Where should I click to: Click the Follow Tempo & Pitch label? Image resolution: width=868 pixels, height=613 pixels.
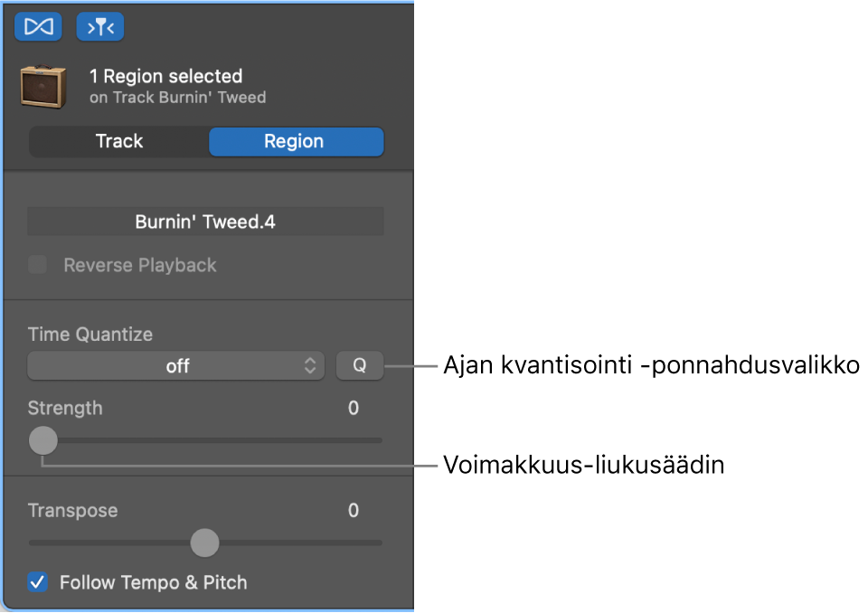(x=153, y=582)
